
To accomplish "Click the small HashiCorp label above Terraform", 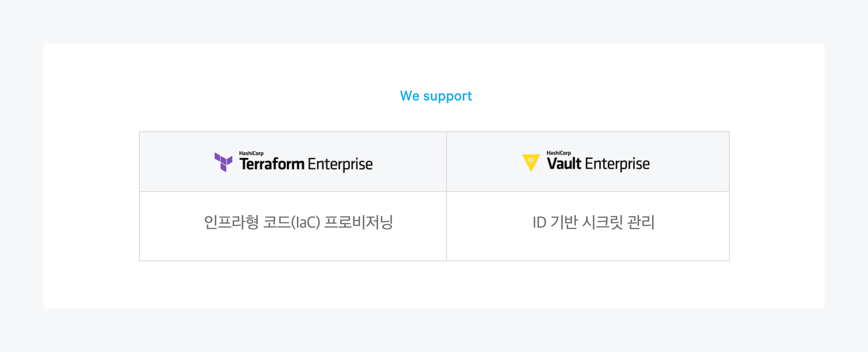I will [251, 153].
